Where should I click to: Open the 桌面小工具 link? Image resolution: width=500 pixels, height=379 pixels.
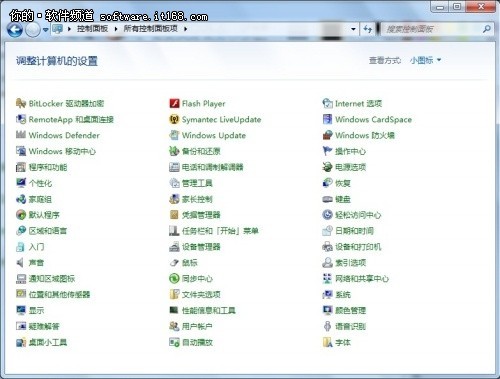tap(48, 342)
